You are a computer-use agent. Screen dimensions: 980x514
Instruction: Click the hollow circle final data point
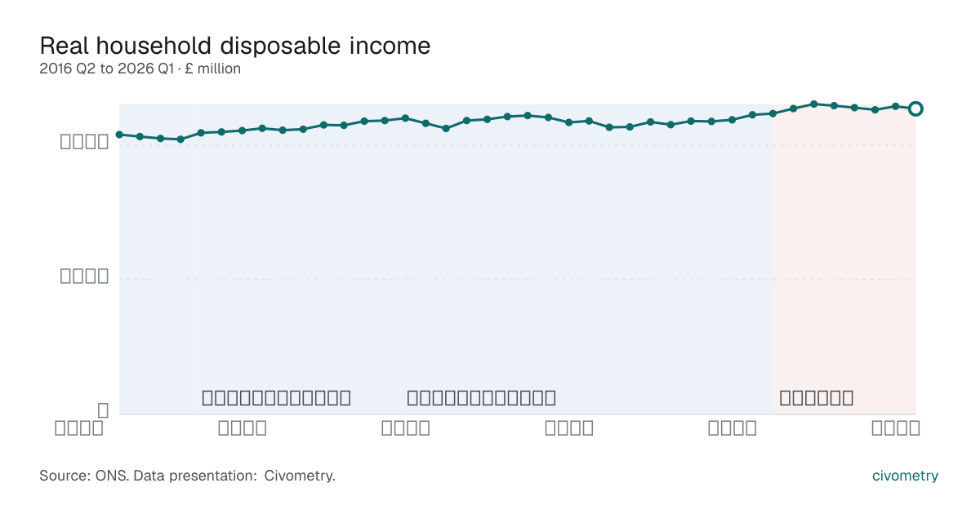tap(915, 109)
